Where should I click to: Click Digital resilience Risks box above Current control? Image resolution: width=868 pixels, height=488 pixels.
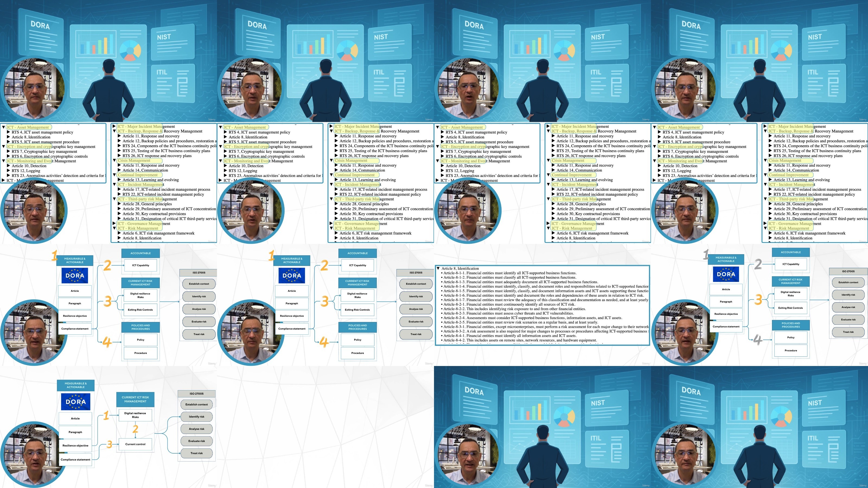[135, 415]
